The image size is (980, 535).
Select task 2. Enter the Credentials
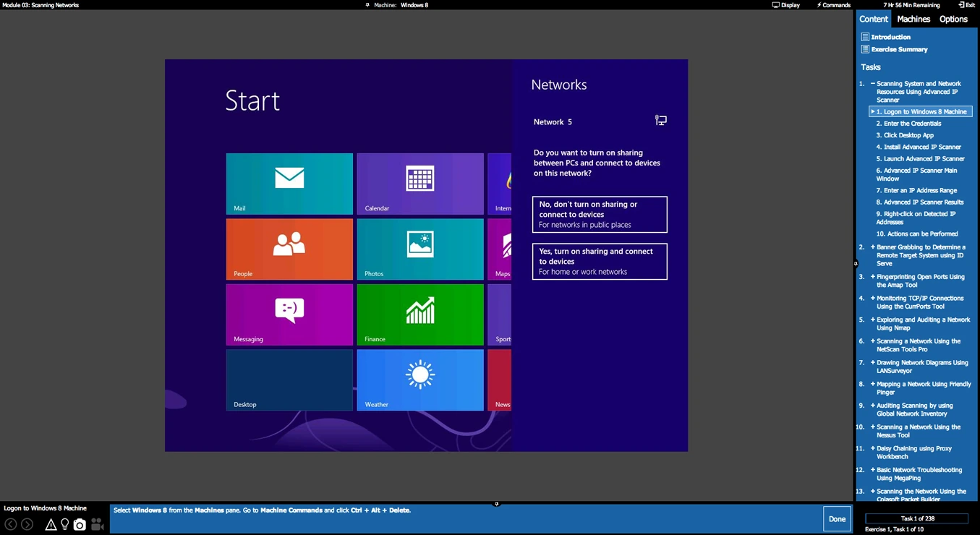click(x=908, y=124)
